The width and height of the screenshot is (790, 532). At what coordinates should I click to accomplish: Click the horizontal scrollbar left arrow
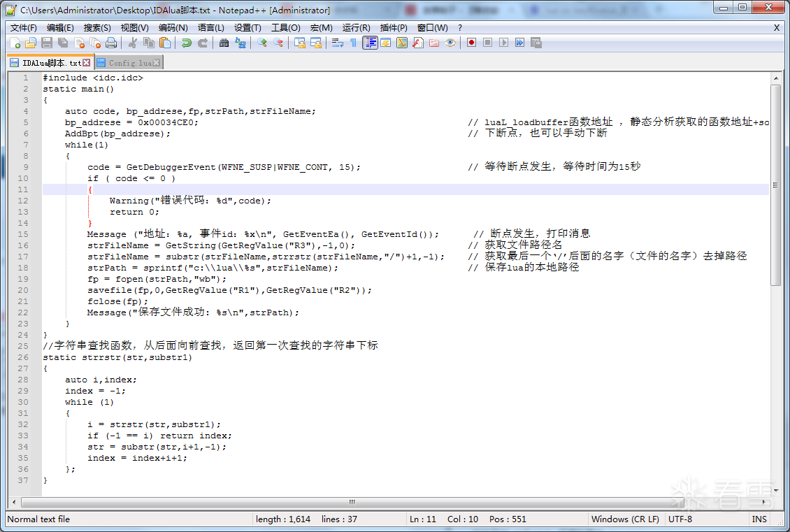14,502
